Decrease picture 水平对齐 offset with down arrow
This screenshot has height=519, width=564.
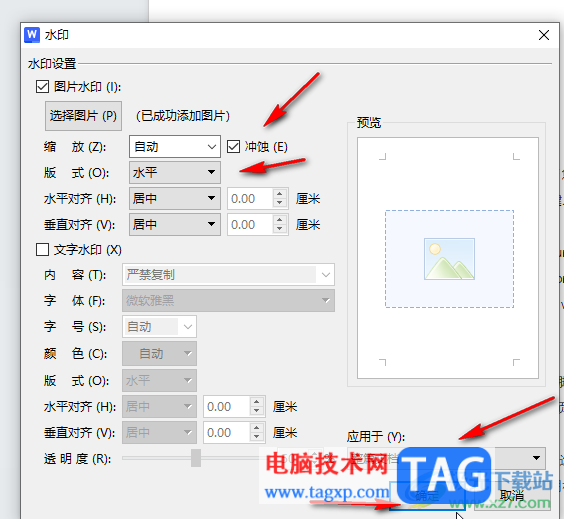[x=280, y=203]
